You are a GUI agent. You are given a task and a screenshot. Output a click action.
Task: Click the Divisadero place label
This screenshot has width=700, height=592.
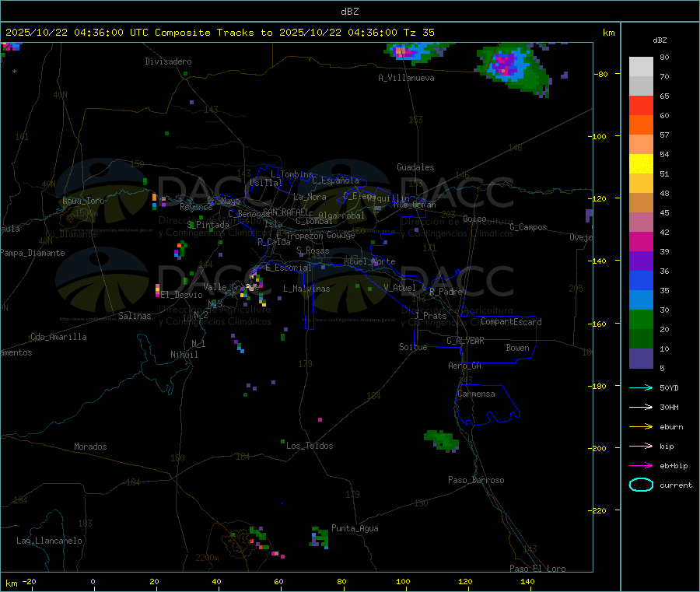click(168, 61)
